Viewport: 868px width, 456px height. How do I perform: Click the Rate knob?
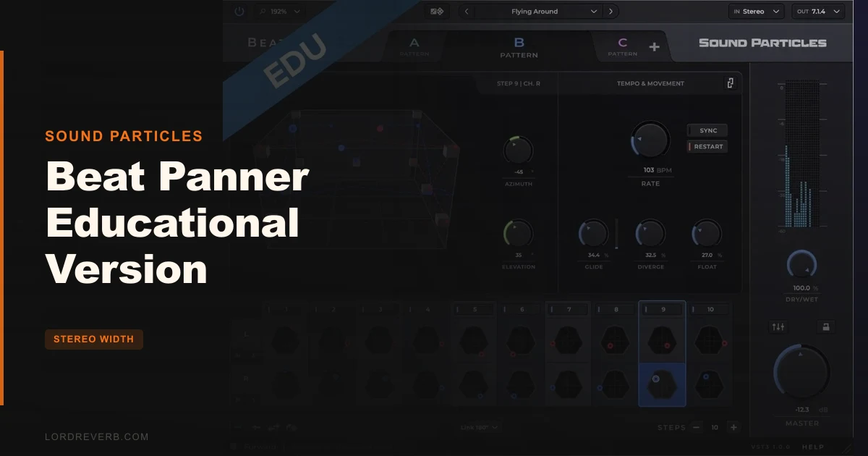(x=650, y=139)
